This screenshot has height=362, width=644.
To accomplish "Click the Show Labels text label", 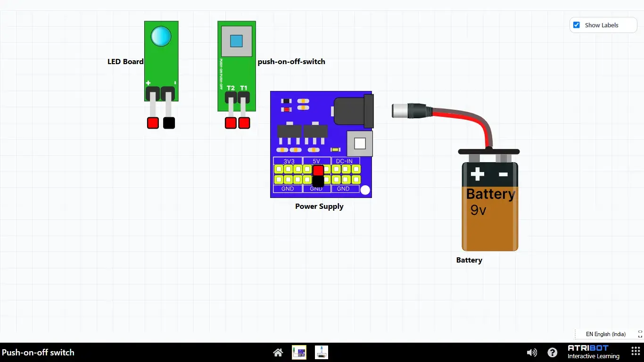I will click(602, 25).
